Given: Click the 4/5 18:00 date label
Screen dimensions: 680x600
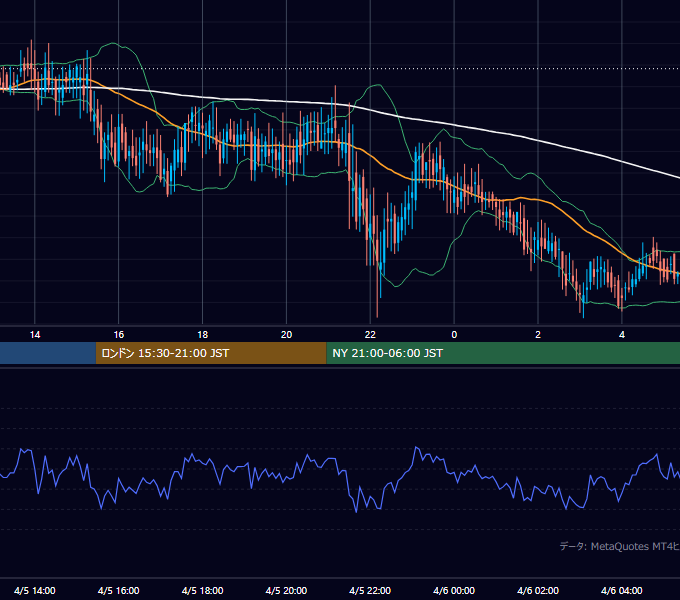Looking at the screenshot, I should [x=203, y=590].
